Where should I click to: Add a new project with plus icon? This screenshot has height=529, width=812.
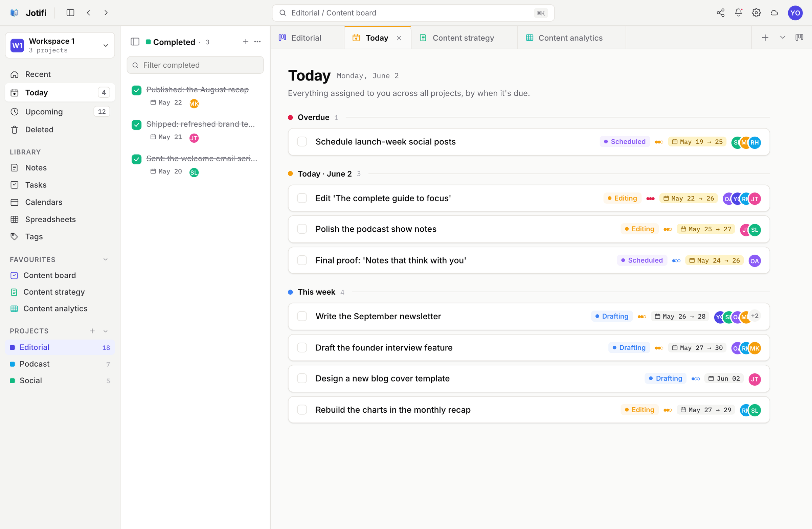[92, 331]
